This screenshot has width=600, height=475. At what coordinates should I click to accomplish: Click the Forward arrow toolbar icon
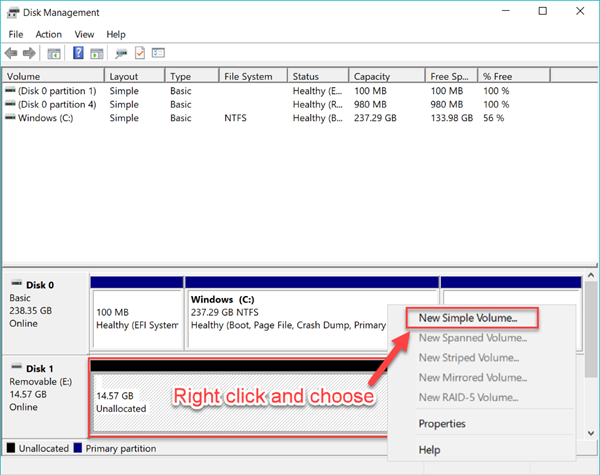pos(29,53)
